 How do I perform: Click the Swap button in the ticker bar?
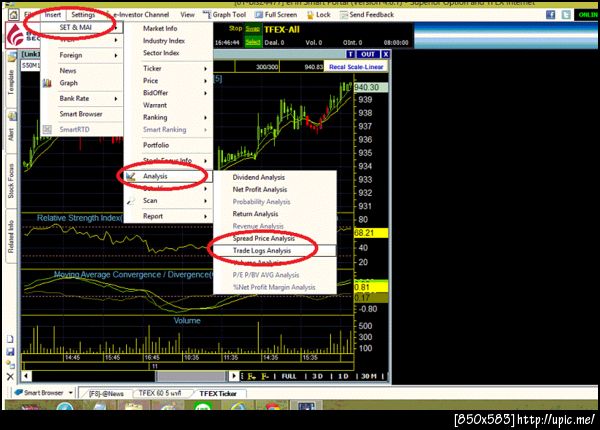click(253, 29)
